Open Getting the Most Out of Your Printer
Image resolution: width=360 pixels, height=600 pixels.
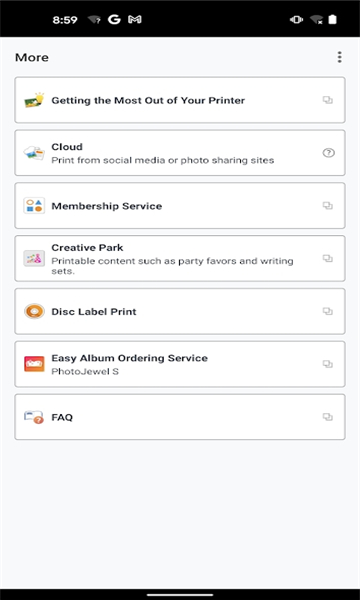[x=180, y=100]
